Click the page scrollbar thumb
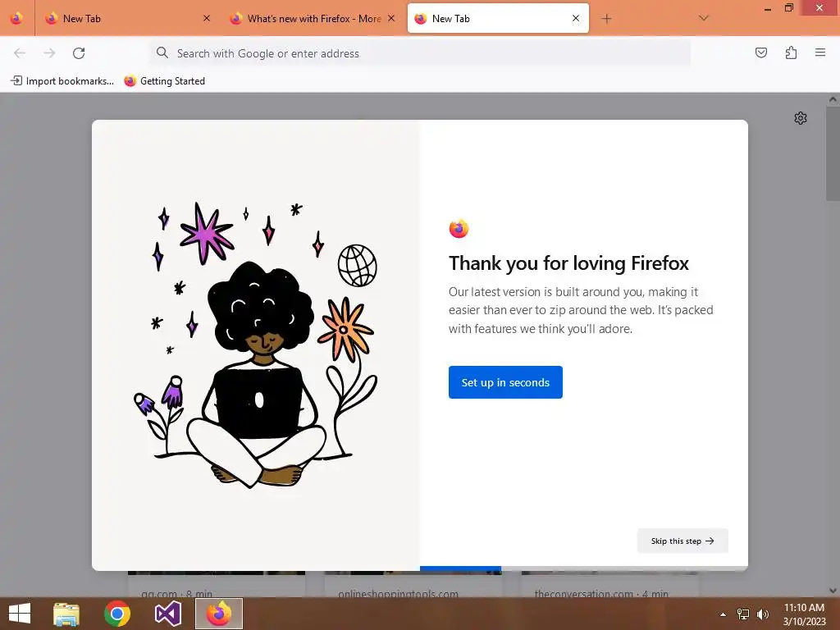 [x=833, y=153]
